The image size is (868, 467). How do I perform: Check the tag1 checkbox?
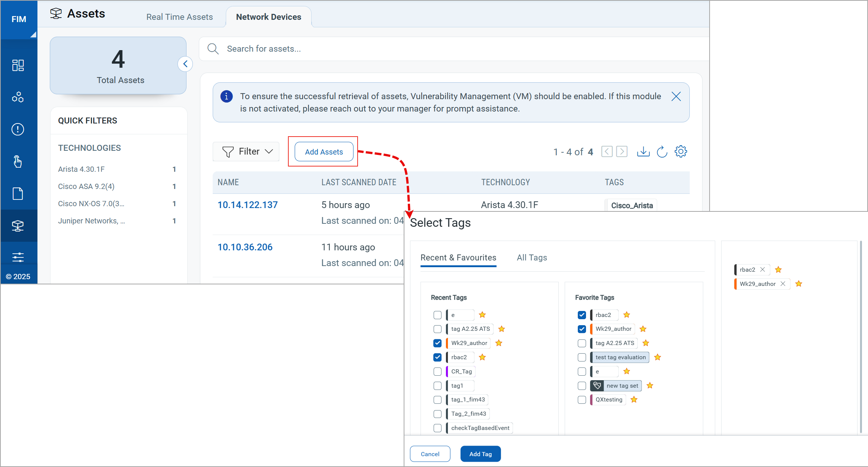[x=437, y=385]
